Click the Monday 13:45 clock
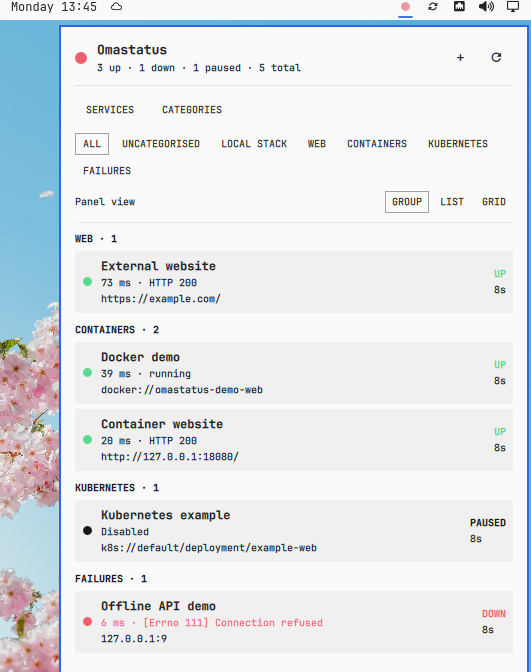The image size is (531, 672). pos(54,7)
